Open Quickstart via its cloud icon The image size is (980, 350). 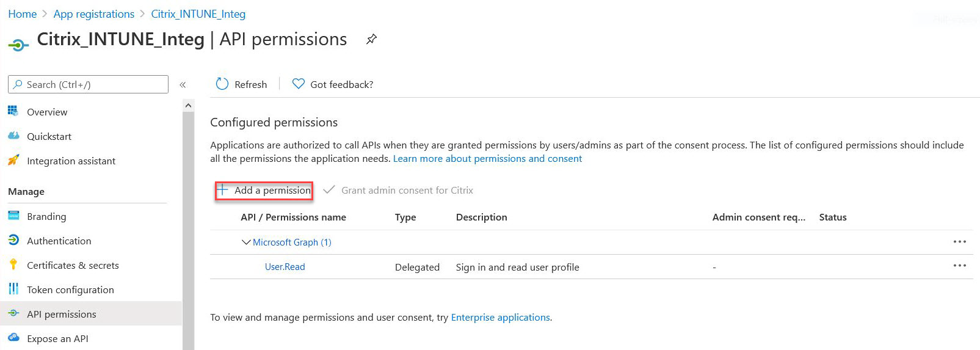point(13,136)
